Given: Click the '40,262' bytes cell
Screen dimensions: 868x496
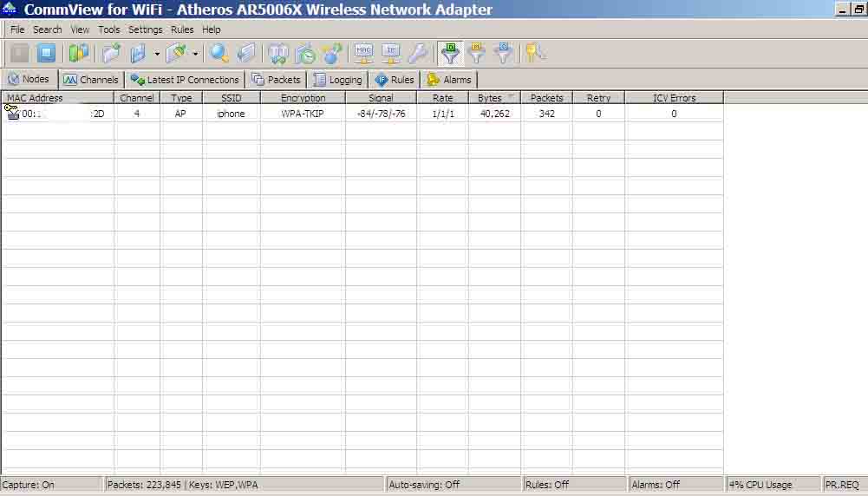Looking at the screenshot, I should pyautogui.click(x=494, y=114).
